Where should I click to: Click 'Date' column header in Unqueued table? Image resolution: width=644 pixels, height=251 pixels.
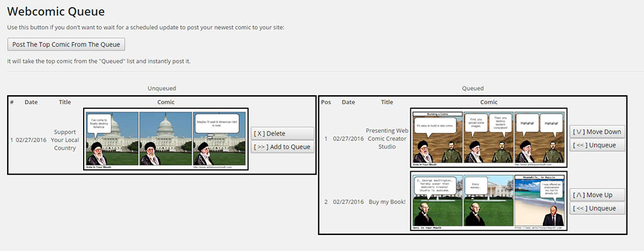point(31,102)
